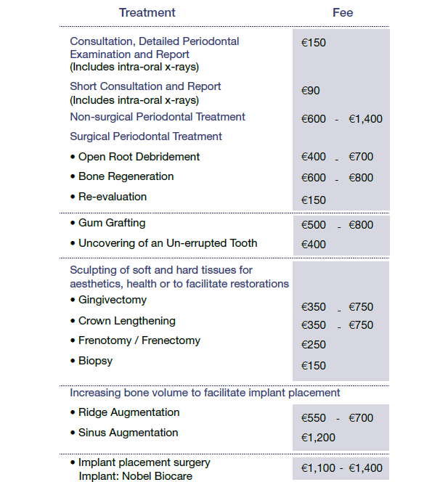
Task: Click the Gum Grafting entry
Action: [108, 223]
